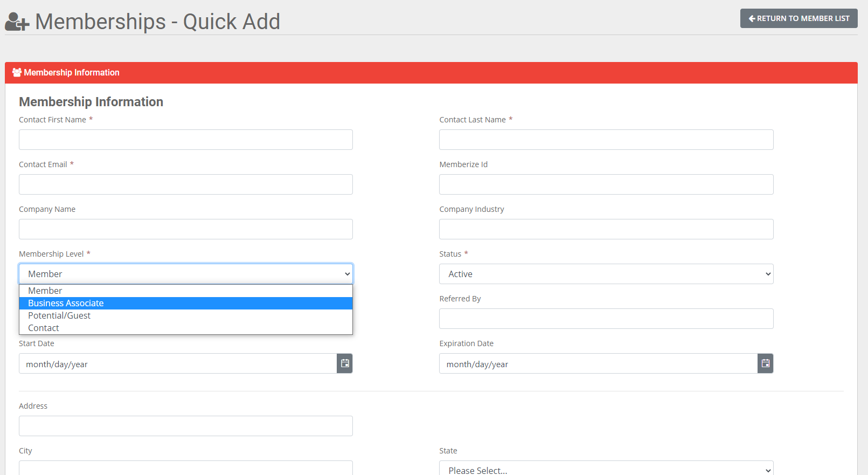
Task: Click inside the Address input field
Action: (x=185, y=426)
